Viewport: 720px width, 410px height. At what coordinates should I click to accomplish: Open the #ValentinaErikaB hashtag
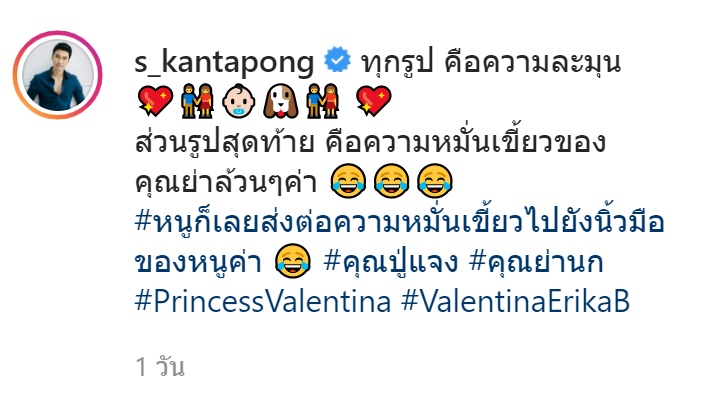click(x=515, y=302)
